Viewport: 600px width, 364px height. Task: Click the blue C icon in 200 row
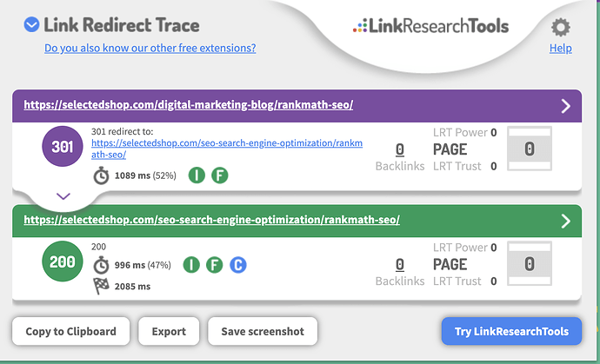pos(238,263)
